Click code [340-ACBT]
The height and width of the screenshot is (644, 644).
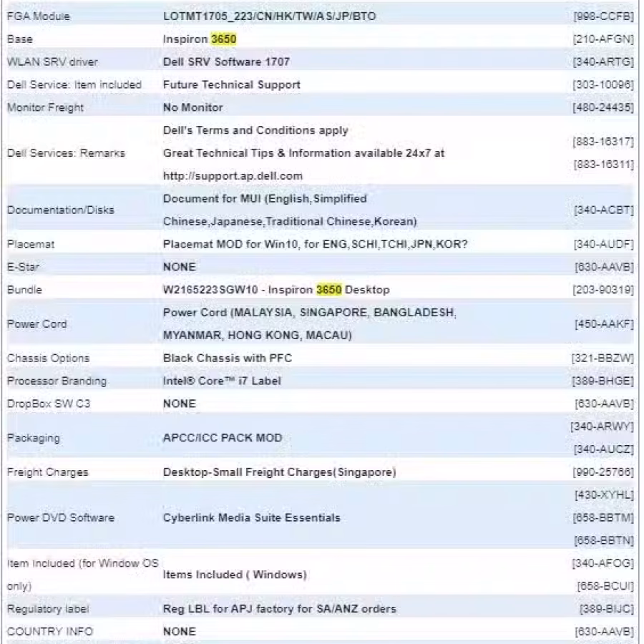point(603,210)
